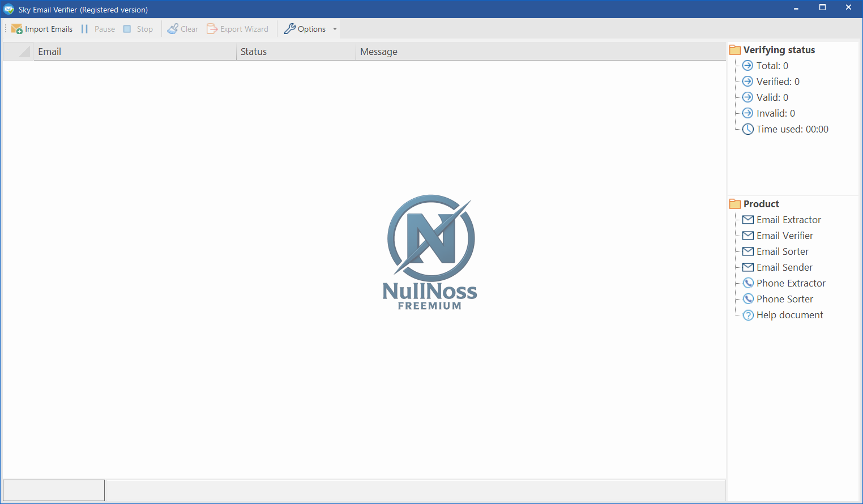Click the Email Sender envelope icon

(748, 267)
